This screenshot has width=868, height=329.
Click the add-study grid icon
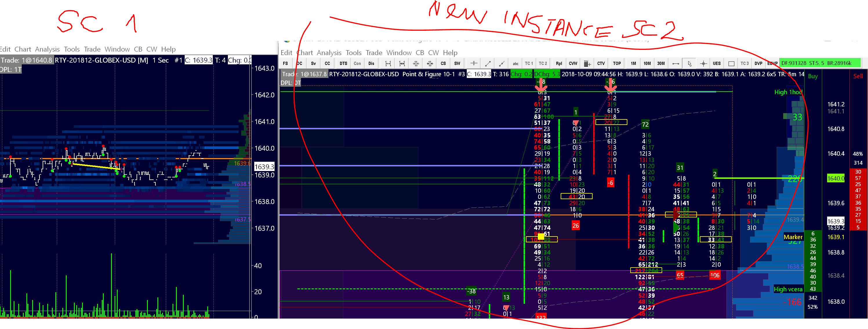[587, 63]
